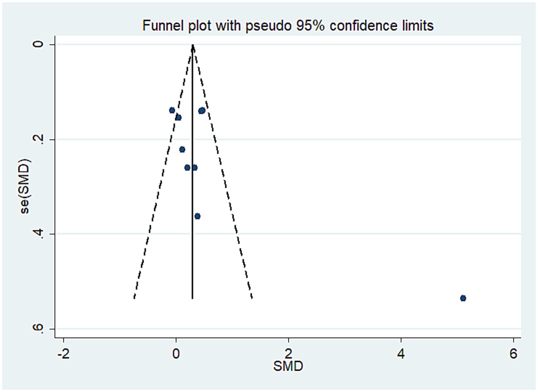Select the ".4" tick label on the vertical axis
538x392 pixels.
(38, 234)
